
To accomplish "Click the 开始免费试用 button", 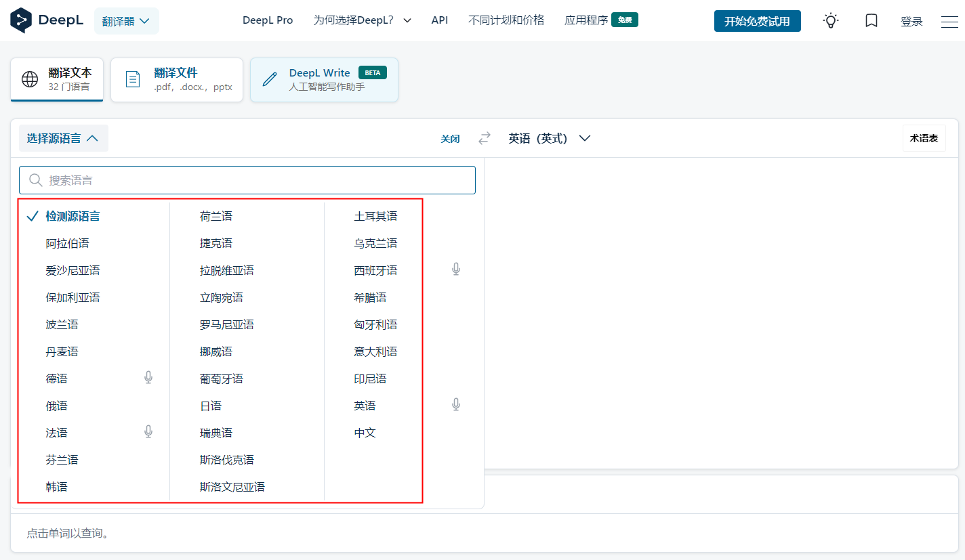I will point(757,21).
